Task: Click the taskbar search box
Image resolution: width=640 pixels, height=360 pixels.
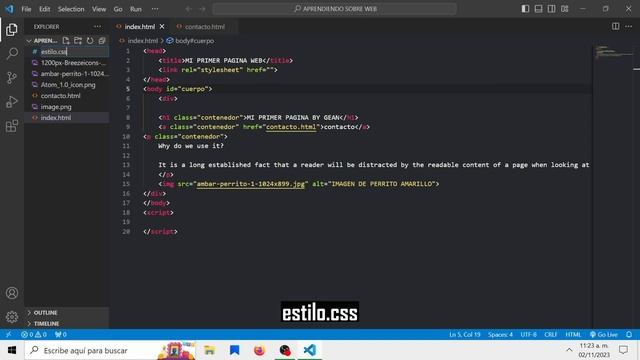Action: click(110, 350)
